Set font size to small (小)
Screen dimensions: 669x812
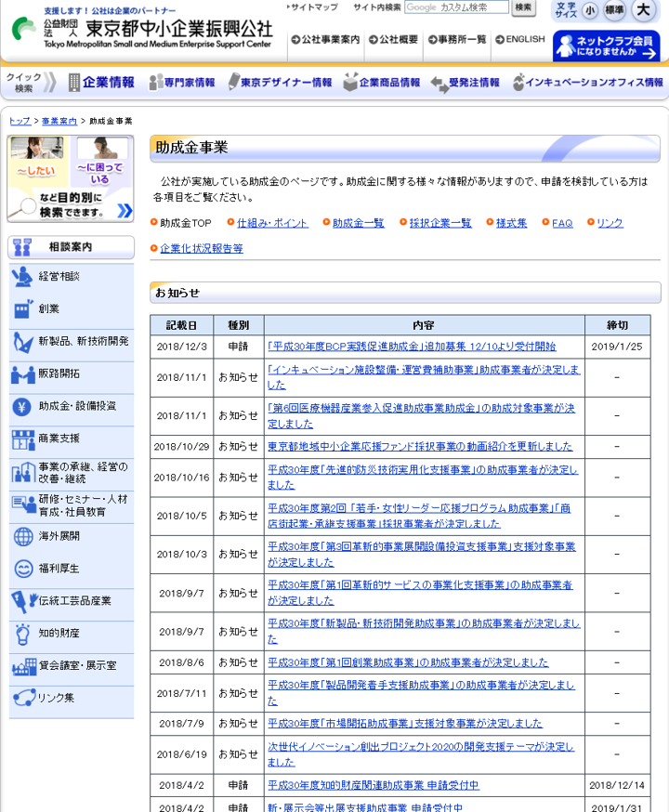tap(589, 10)
